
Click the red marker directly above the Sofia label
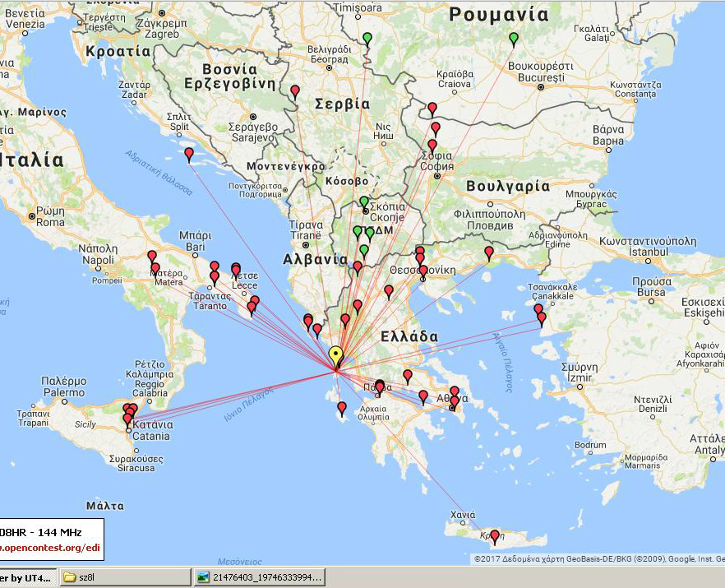point(432,146)
